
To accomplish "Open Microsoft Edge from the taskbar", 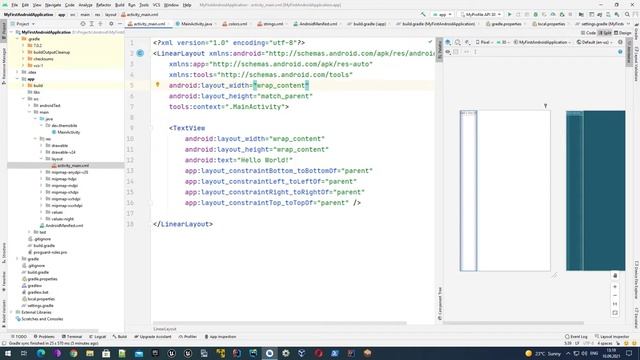I will [41, 353].
